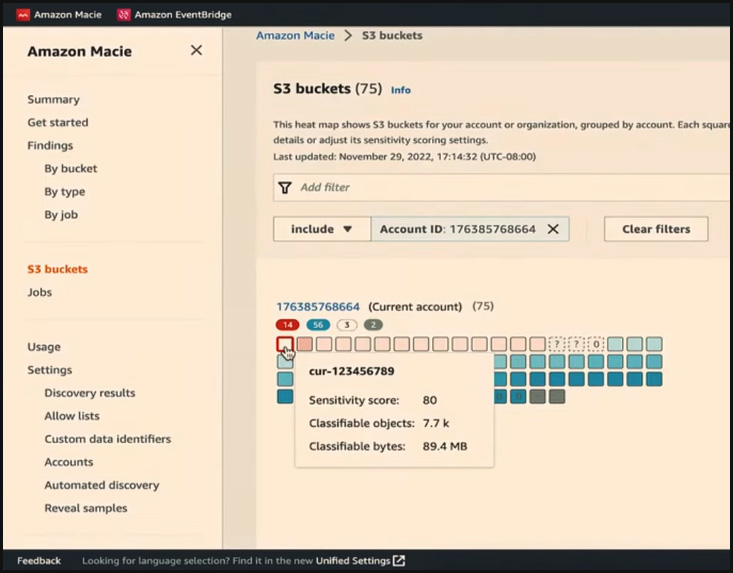
Task: Select S3 buckets in the sidebar
Action: (x=57, y=269)
